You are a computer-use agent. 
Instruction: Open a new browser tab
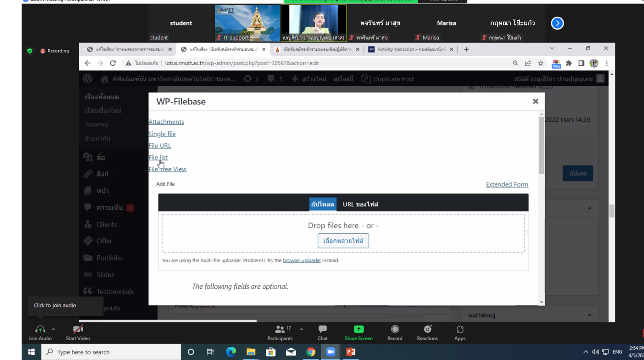point(466,49)
